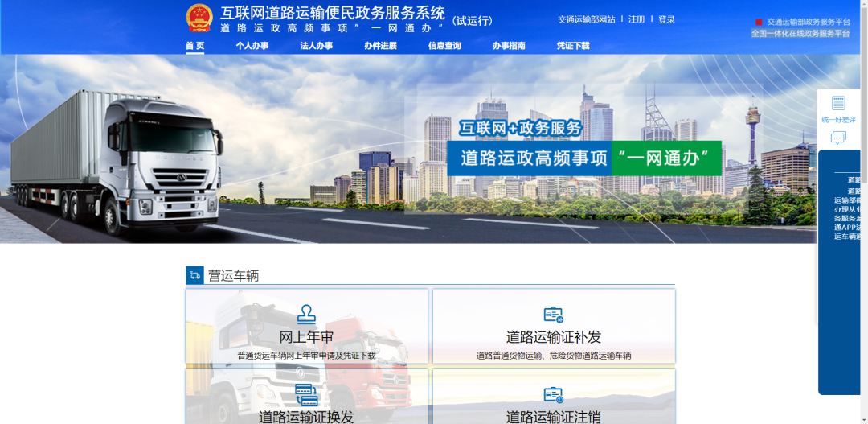Click the 道路运输证补发 certificate icon
868x424 pixels.
coord(553,314)
